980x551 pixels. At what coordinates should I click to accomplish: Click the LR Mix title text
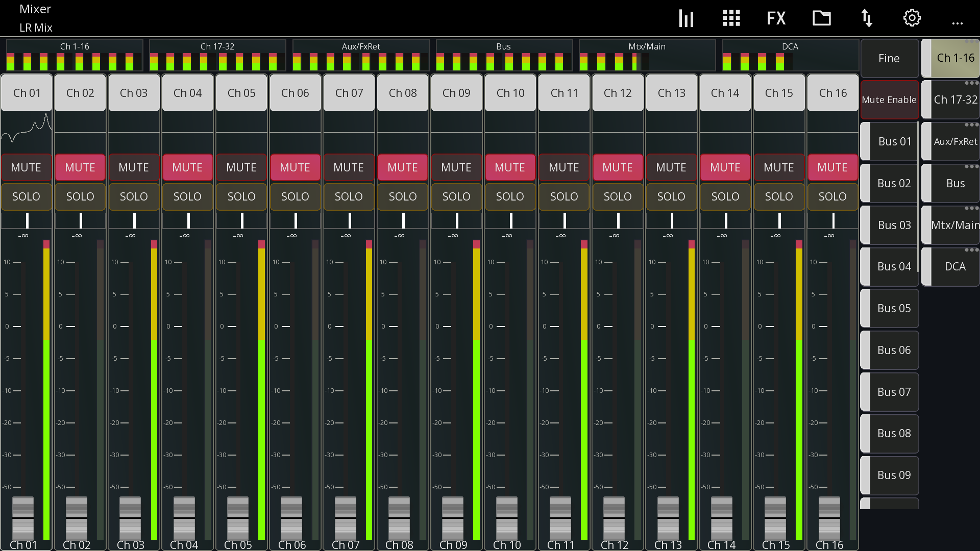tap(36, 28)
